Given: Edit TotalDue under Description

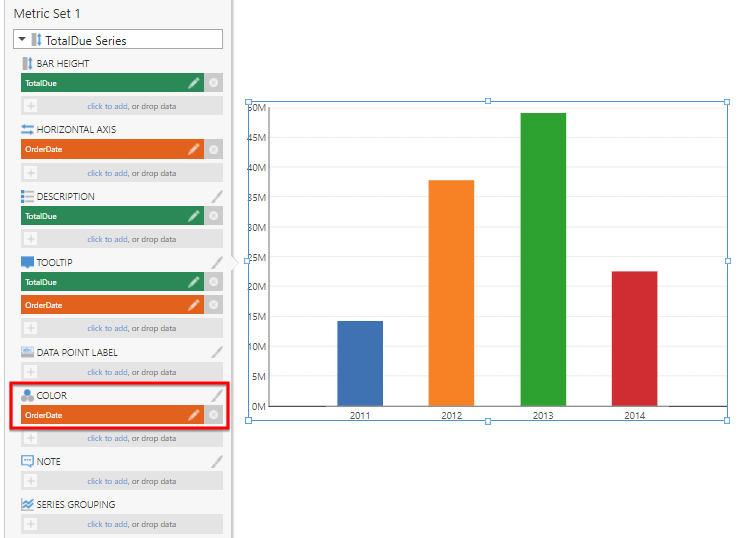Looking at the screenshot, I should click(193, 216).
